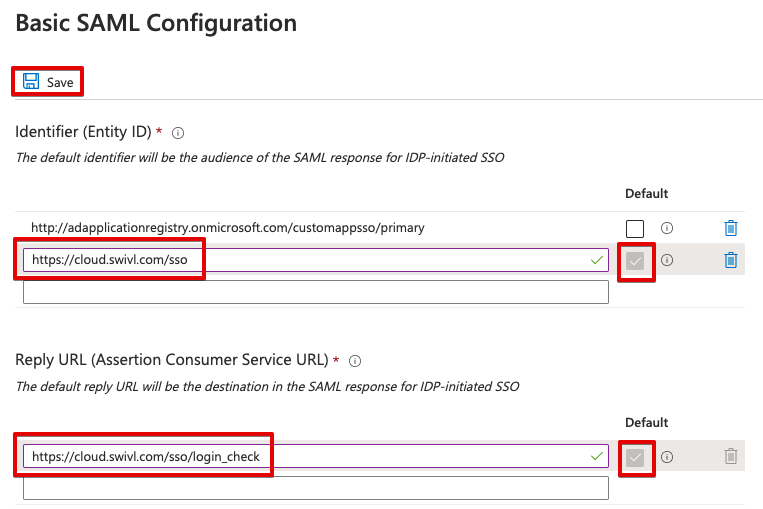Click the Save button

[48, 82]
